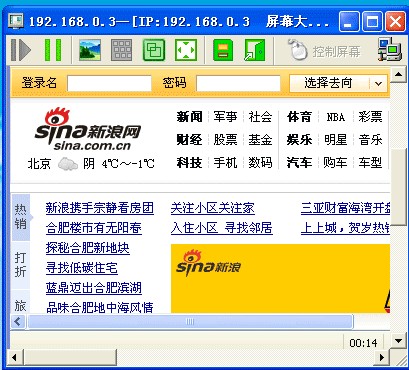This screenshot has width=409, height=370.
Task: Open link 寻找低碳住宅
Action: pos(82,268)
